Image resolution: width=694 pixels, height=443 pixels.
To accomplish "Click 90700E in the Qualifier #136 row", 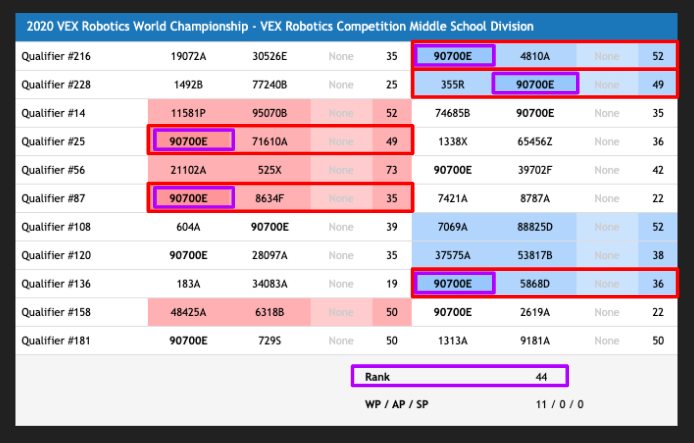I will pyautogui.click(x=452, y=284).
